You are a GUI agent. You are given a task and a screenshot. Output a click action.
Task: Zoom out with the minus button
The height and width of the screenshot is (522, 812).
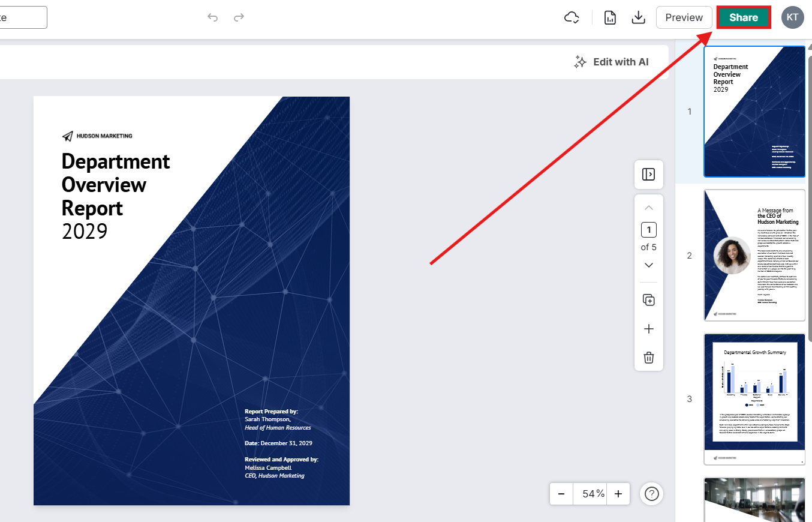tap(561, 494)
